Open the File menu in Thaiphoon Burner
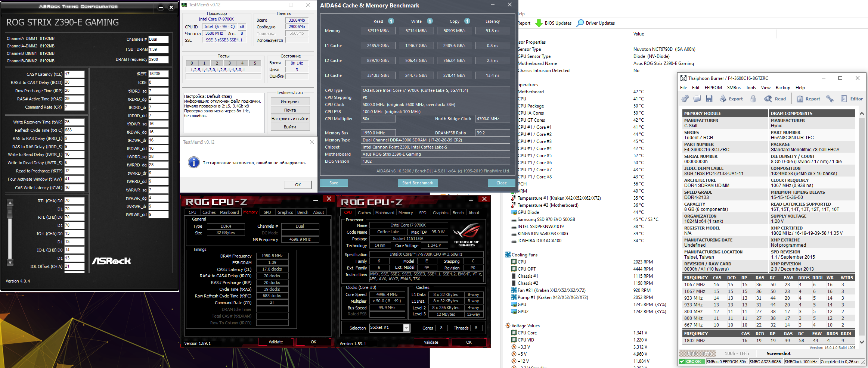The height and width of the screenshot is (368, 868). tap(683, 88)
